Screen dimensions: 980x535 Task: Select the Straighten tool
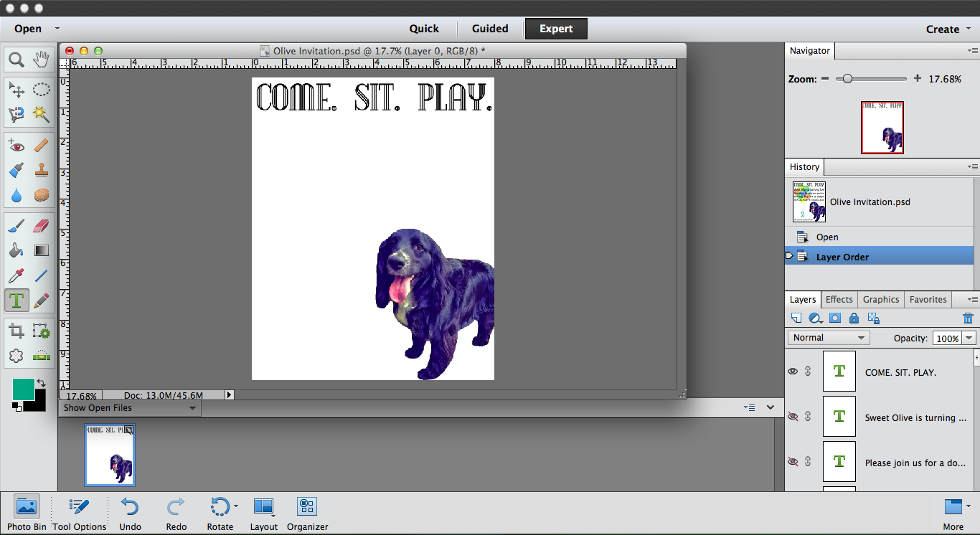coord(42,356)
